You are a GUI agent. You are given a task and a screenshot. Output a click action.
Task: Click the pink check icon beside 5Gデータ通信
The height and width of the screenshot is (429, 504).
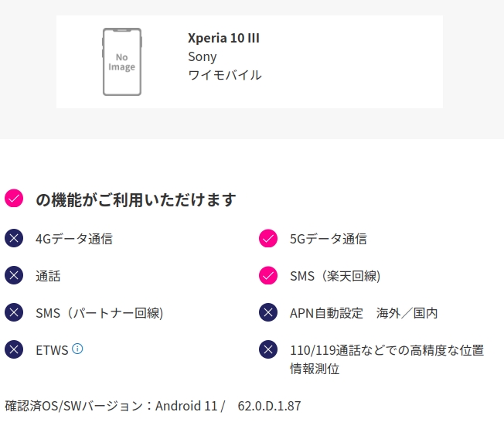(x=268, y=238)
